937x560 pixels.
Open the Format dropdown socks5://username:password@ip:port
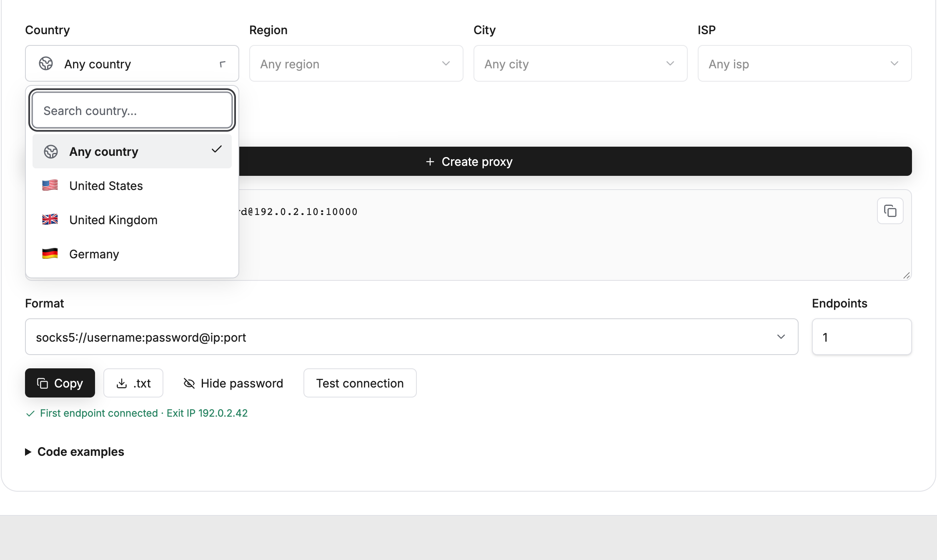(x=411, y=337)
